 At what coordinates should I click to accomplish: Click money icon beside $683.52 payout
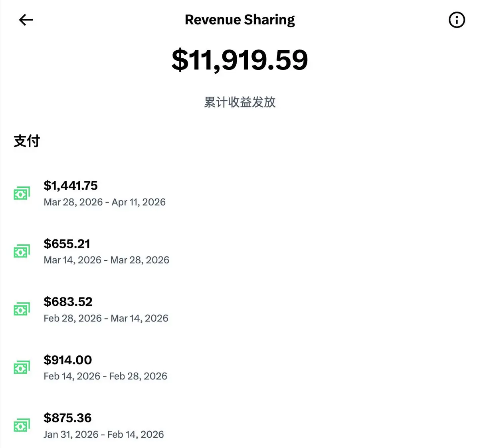[22, 309]
